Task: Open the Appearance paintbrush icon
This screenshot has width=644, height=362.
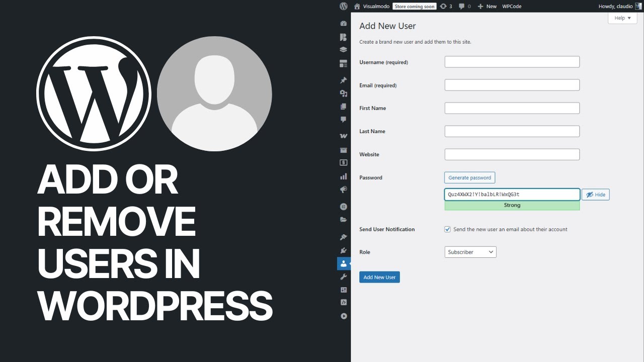Action: (x=344, y=237)
